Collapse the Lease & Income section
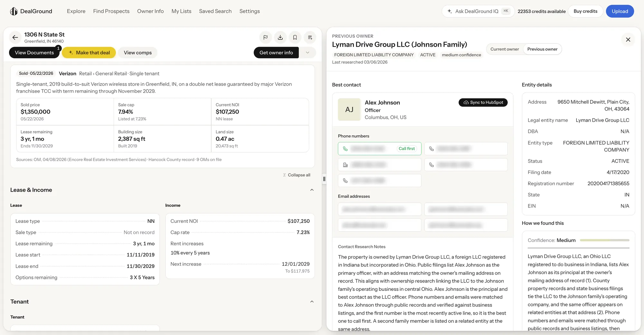 click(x=312, y=190)
